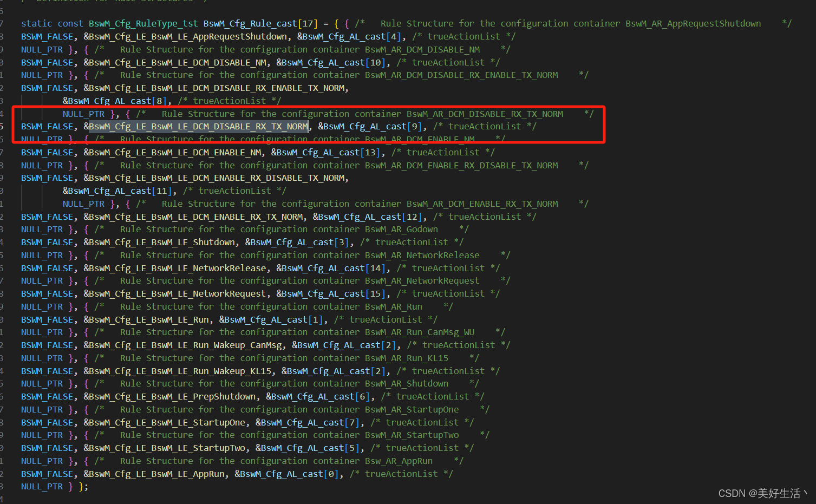The width and height of the screenshot is (816, 504).
Task: Click the &BswM_Cfg_AL_cast[3] reference
Action: point(297,242)
